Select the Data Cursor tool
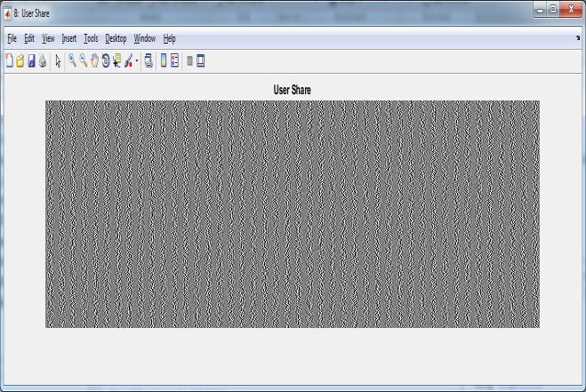586x392 pixels. 117,60
